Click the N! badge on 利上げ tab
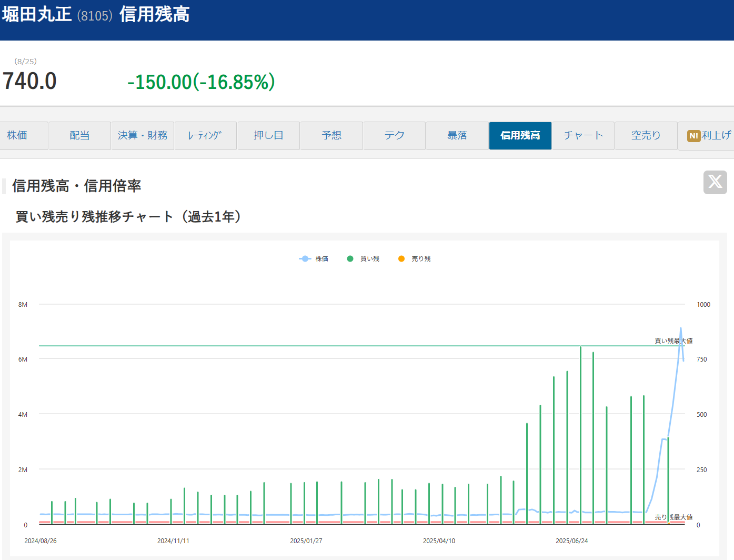Image resolution: width=734 pixels, height=560 pixels. pyautogui.click(x=693, y=136)
